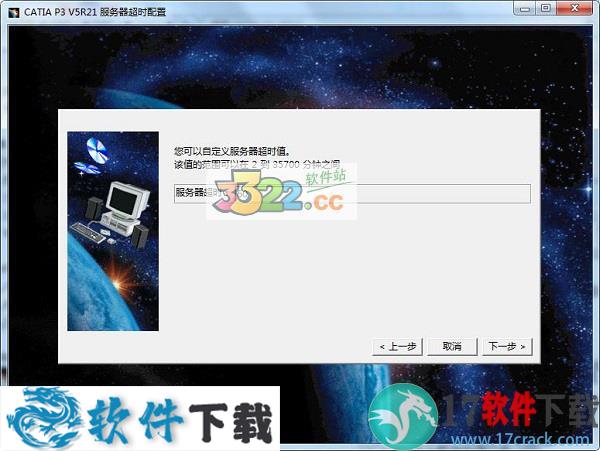Viewport: 600px width, 451px height.
Task: Click the computer illustration image in installer
Action: [x=113, y=231]
